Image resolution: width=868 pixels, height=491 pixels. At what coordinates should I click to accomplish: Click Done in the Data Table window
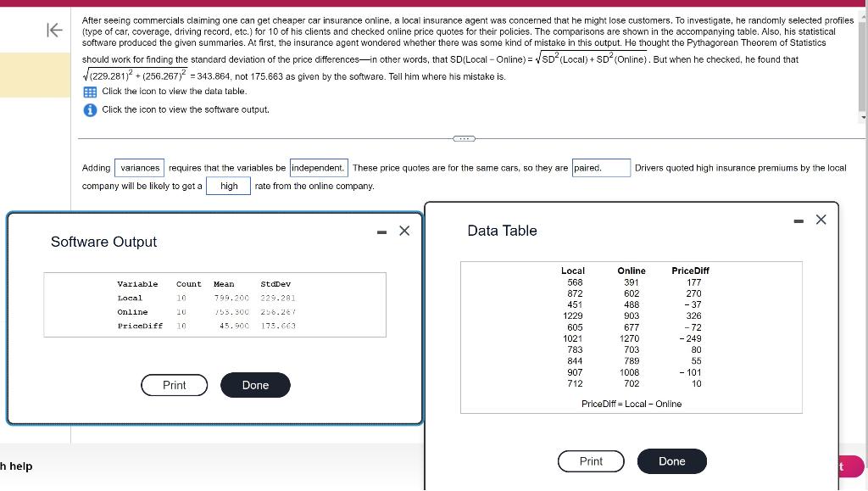click(671, 461)
